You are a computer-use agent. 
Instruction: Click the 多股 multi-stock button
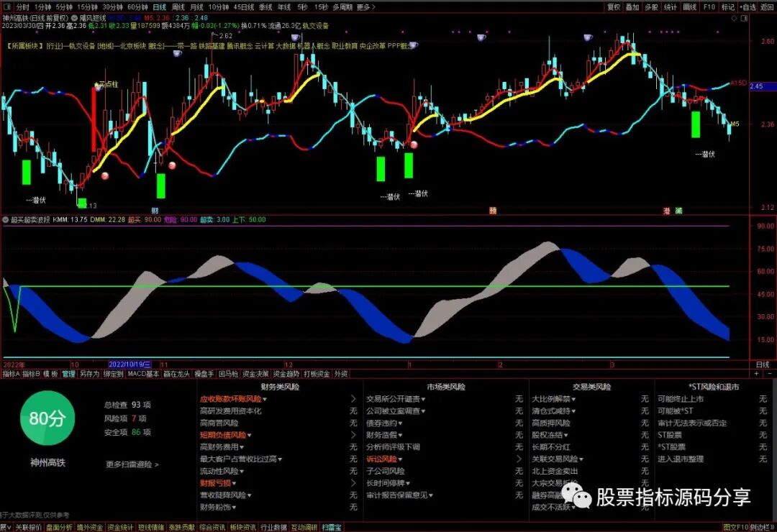651,7
